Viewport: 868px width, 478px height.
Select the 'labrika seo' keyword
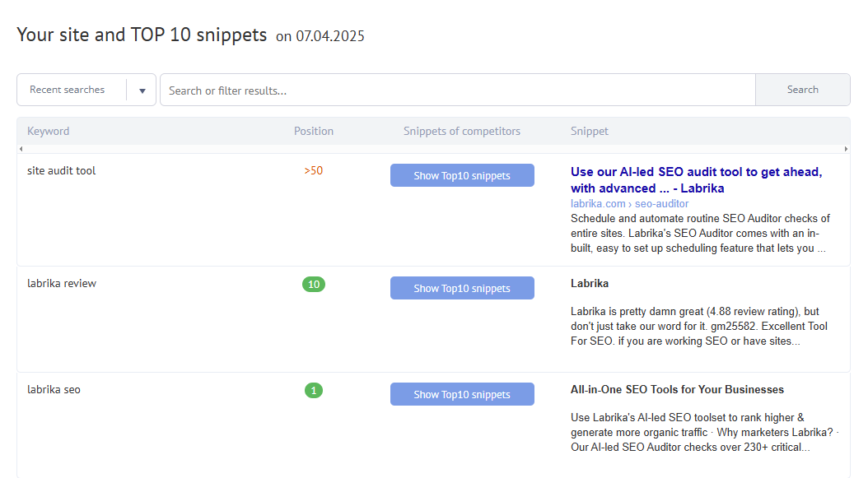point(54,390)
